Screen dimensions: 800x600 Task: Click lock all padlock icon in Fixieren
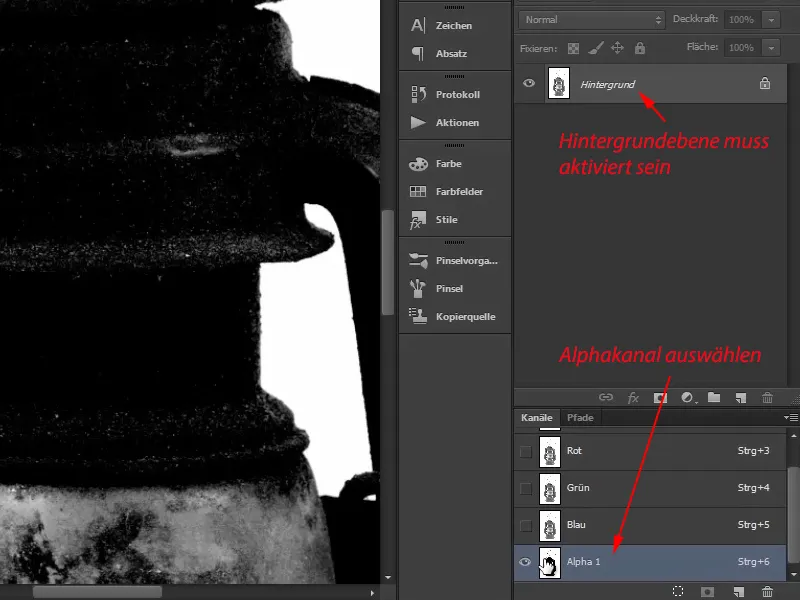(x=640, y=48)
